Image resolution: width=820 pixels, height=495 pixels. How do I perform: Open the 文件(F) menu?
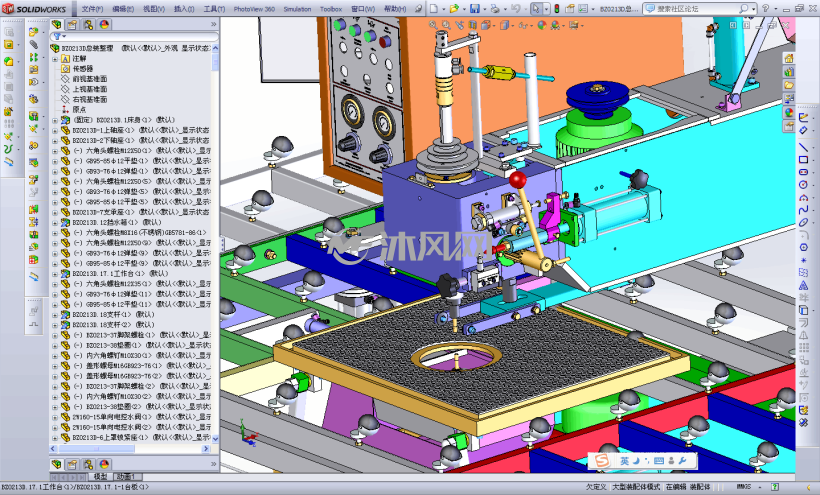(92, 9)
